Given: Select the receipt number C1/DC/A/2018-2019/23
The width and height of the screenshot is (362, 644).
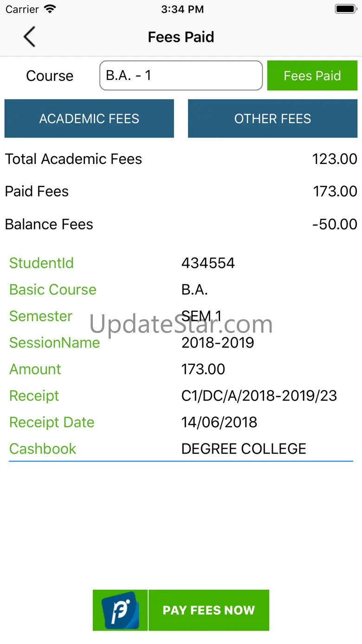Looking at the screenshot, I should pyautogui.click(x=259, y=396).
